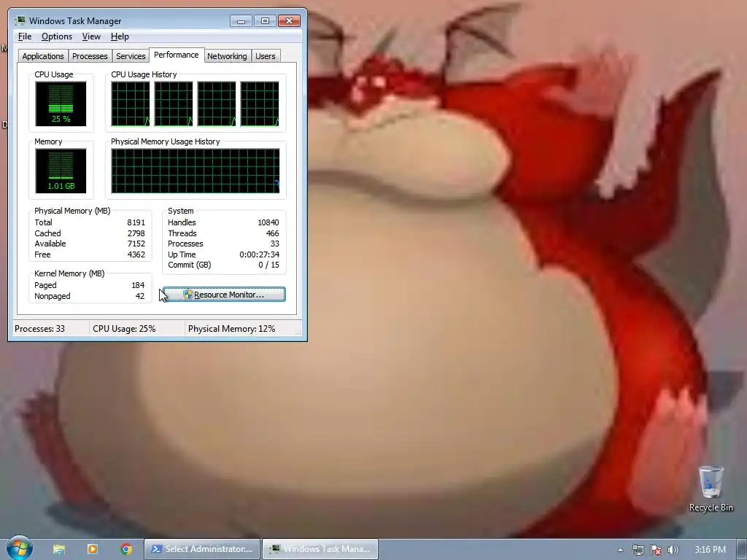This screenshot has width=747, height=560.
Task: Open the Help menu
Action: pos(120,36)
